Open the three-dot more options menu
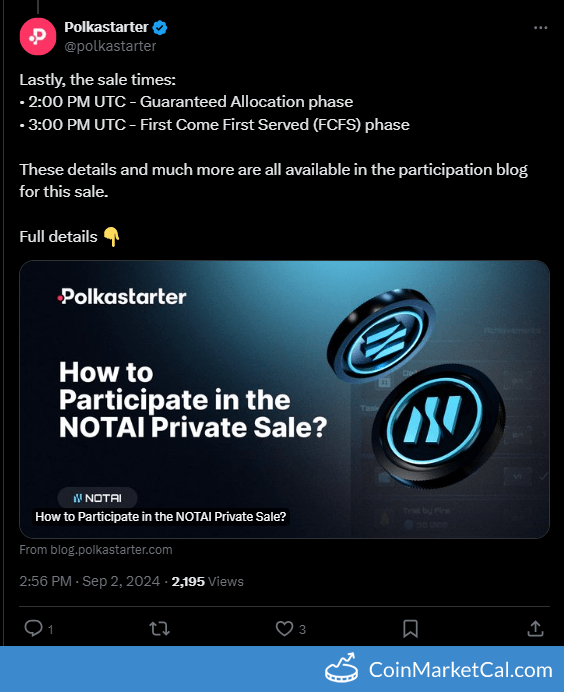Viewport: 564px width, 692px height. [540, 28]
